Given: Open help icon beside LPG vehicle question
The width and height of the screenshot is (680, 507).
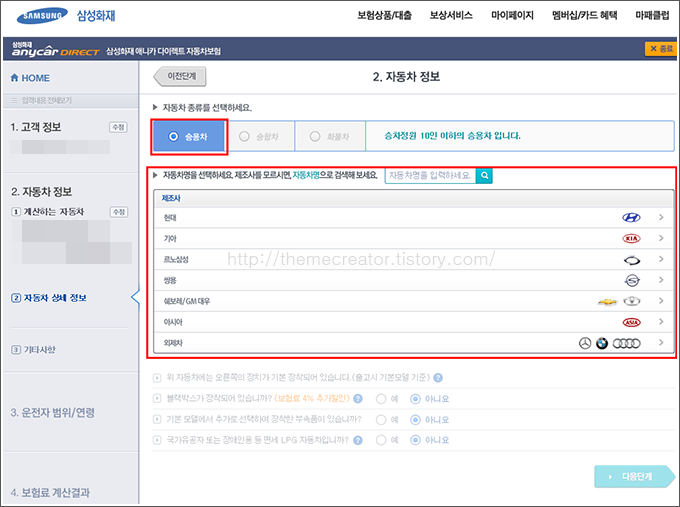Looking at the screenshot, I should pyautogui.click(x=358, y=440).
